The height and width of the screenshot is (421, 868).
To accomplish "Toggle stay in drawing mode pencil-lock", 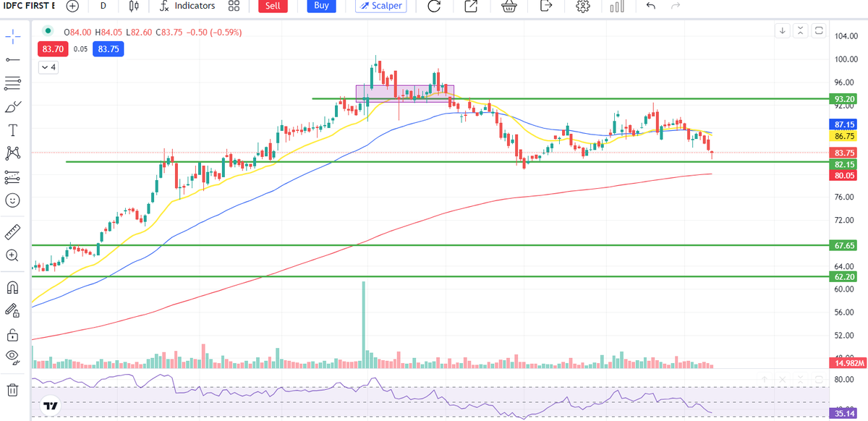I will click(12, 310).
